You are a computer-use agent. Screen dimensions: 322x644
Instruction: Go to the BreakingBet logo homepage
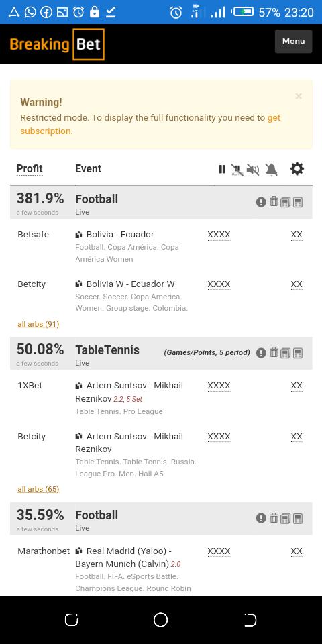point(57,44)
